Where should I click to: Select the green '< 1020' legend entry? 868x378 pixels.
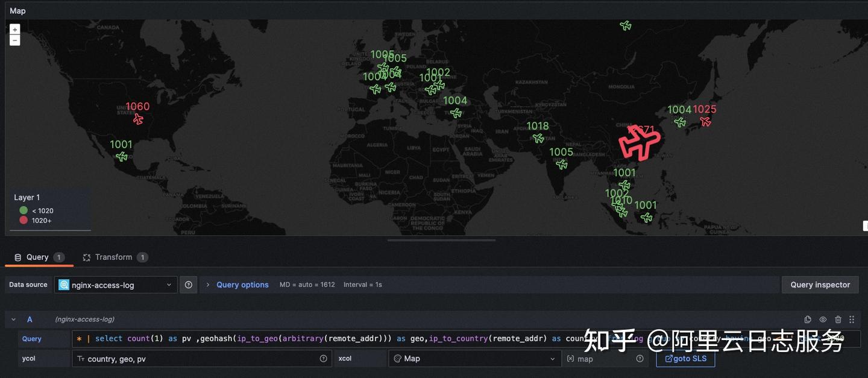[x=37, y=210]
